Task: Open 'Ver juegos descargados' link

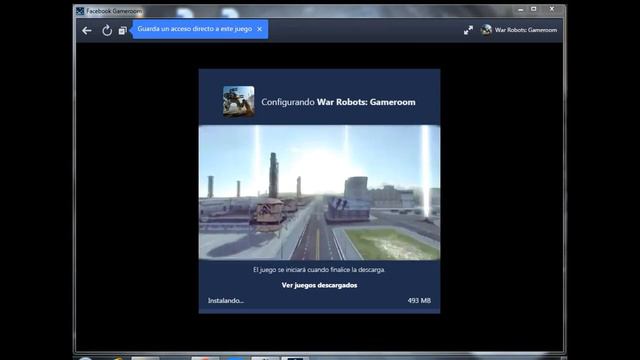Action: 319,285
